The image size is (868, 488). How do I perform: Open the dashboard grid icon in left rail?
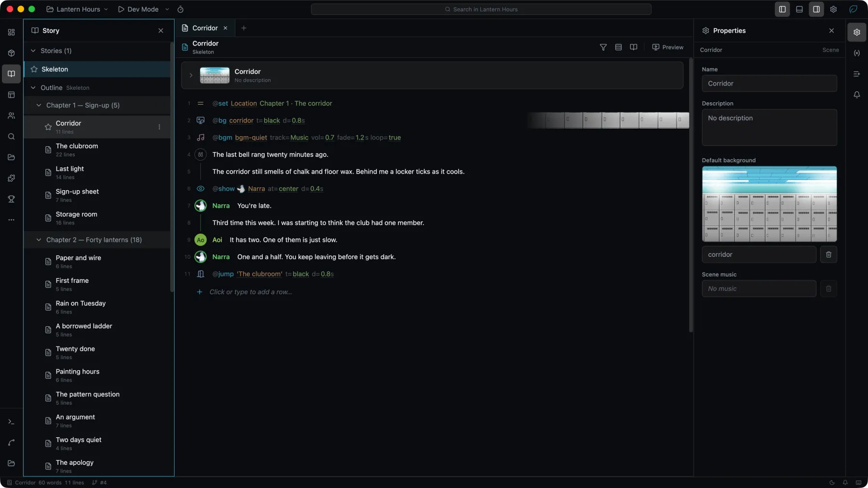pos(11,32)
